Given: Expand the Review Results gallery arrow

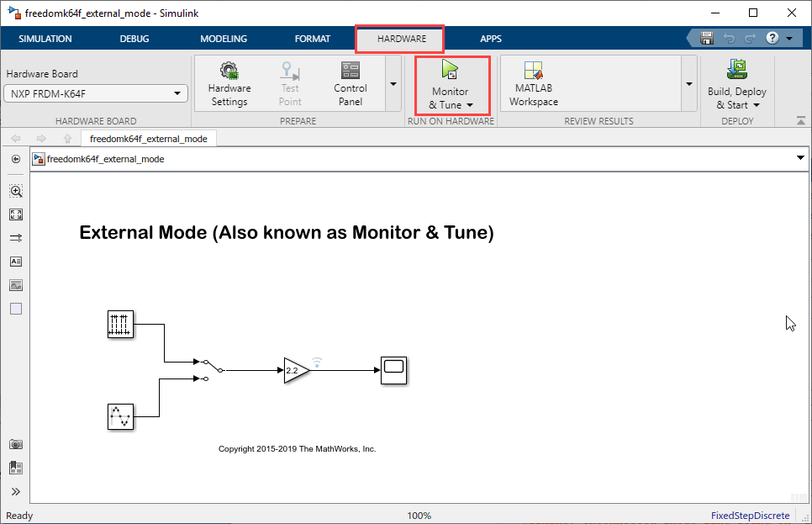Looking at the screenshot, I should tap(688, 84).
